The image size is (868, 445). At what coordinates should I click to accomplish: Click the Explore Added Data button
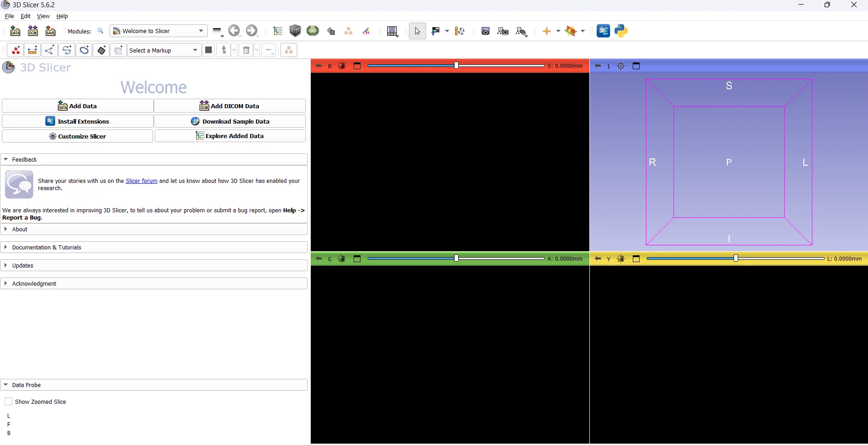[x=230, y=136]
